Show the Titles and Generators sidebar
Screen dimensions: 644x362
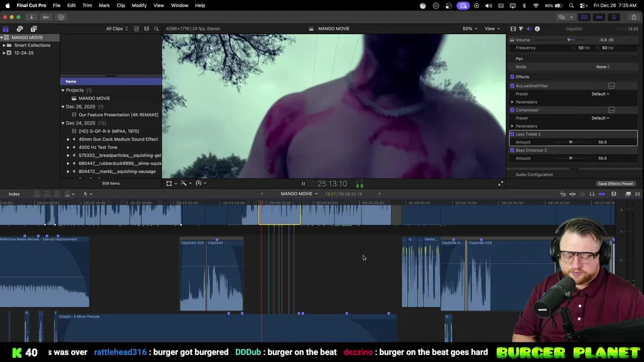pyautogui.click(x=34, y=29)
